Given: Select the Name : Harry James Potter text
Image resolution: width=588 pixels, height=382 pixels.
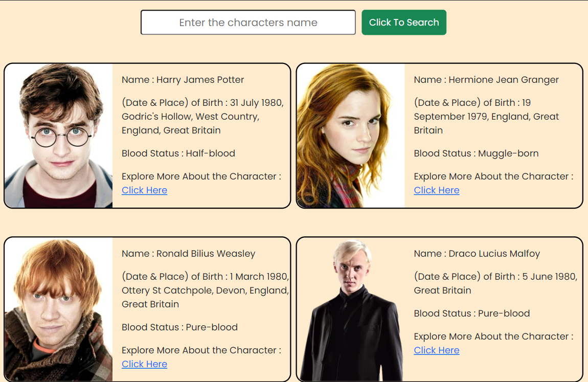Looking at the screenshot, I should click(183, 80).
